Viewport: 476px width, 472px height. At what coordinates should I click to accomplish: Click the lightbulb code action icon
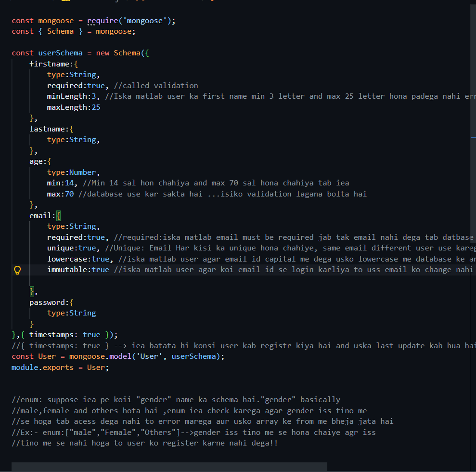(x=17, y=270)
